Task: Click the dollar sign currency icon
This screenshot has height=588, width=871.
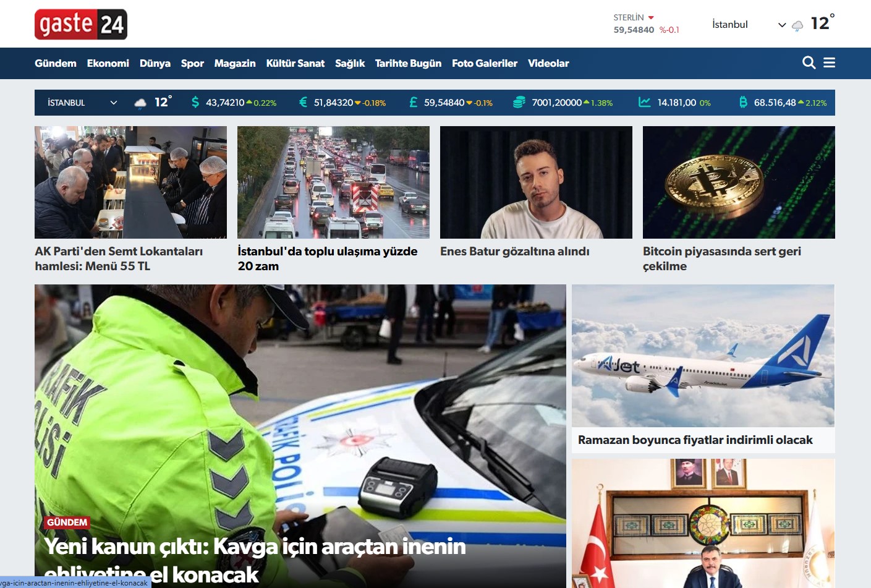Action: click(195, 103)
